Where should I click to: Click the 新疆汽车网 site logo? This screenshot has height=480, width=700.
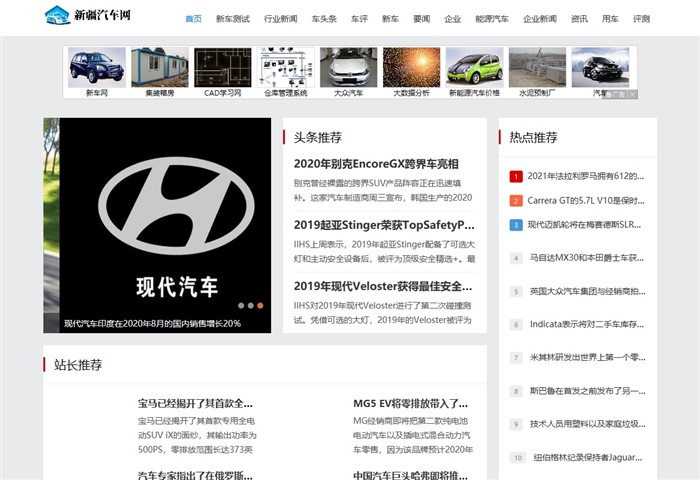(88, 15)
